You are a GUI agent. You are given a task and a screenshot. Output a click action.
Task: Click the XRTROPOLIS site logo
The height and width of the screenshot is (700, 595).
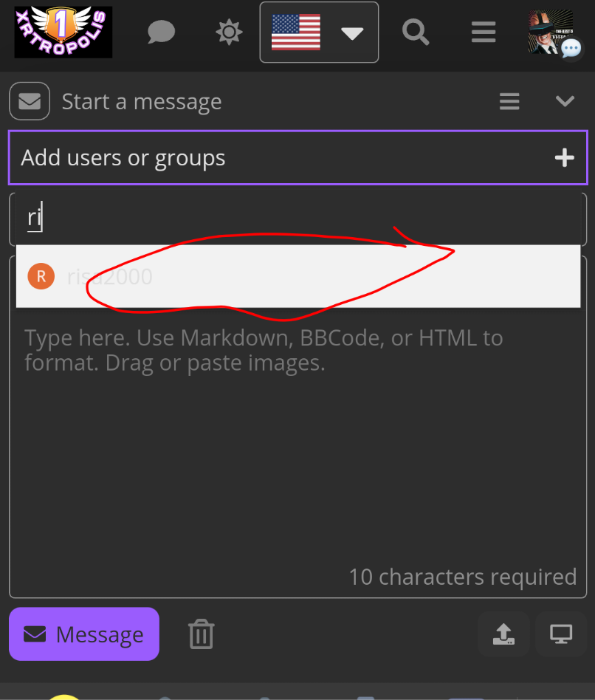[63, 32]
